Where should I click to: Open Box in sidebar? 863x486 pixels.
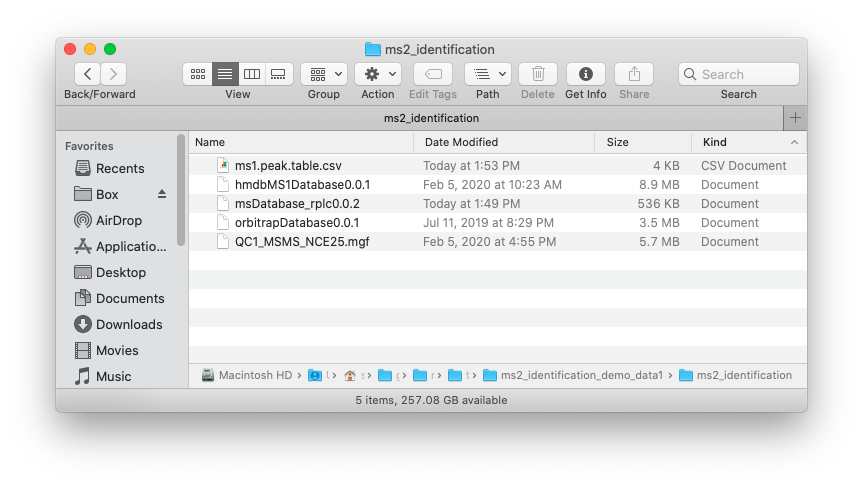(x=96, y=194)
